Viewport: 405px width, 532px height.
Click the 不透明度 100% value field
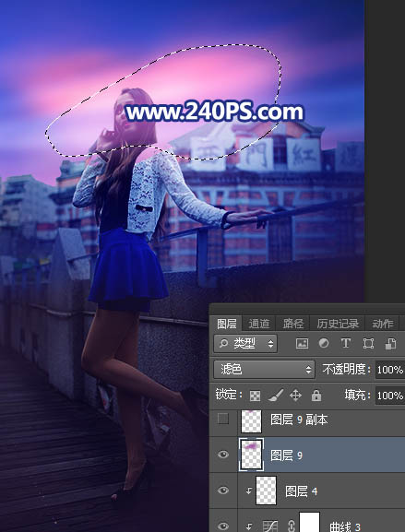click(390, 370)
